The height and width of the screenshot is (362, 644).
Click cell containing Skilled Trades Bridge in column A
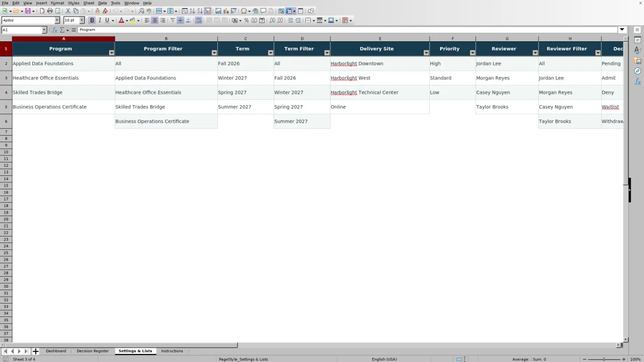63,92
